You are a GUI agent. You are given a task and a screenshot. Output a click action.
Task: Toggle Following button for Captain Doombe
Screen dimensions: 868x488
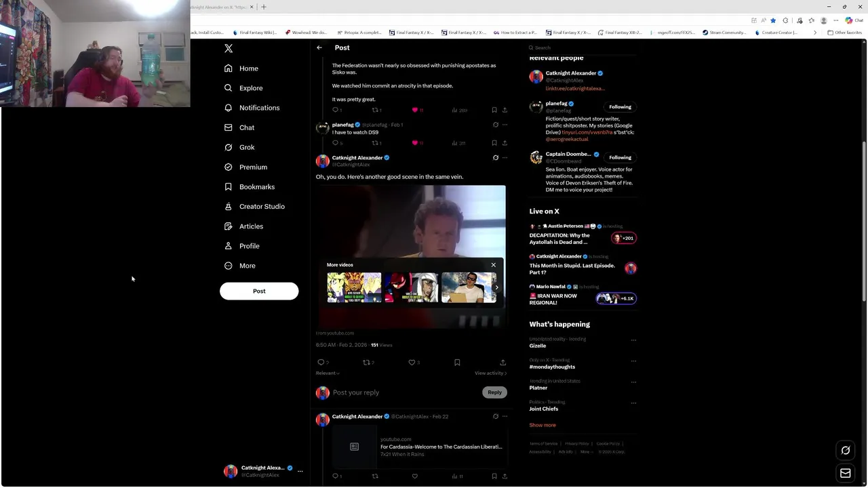pyautogui.click(x=620, y=158)
